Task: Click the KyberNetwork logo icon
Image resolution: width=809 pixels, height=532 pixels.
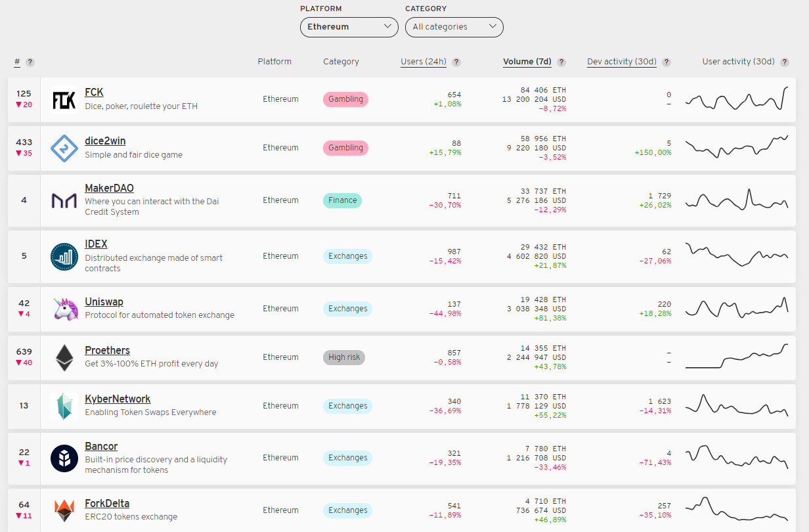Action: [x=64, y=406]
